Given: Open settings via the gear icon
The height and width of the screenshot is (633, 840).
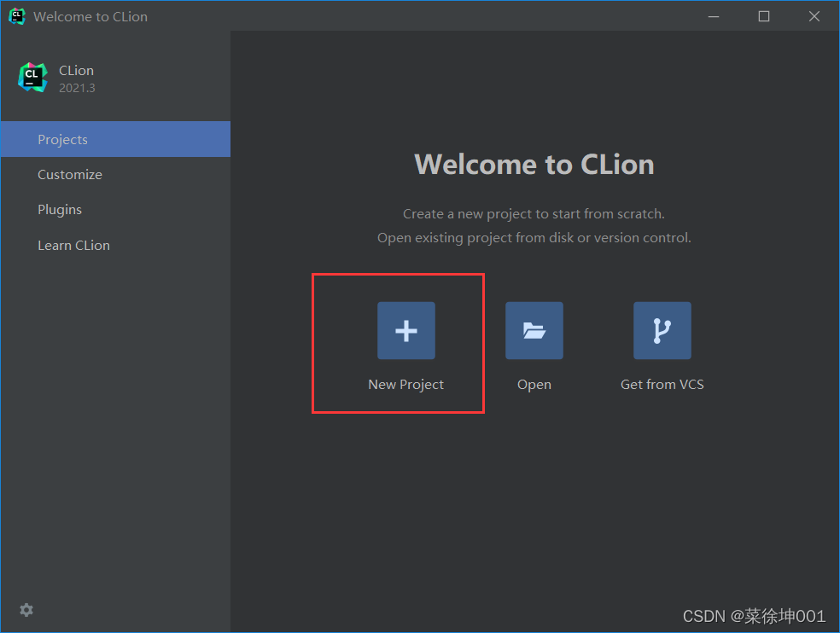Looking at the screenshot, I should [x=26, y=609].
